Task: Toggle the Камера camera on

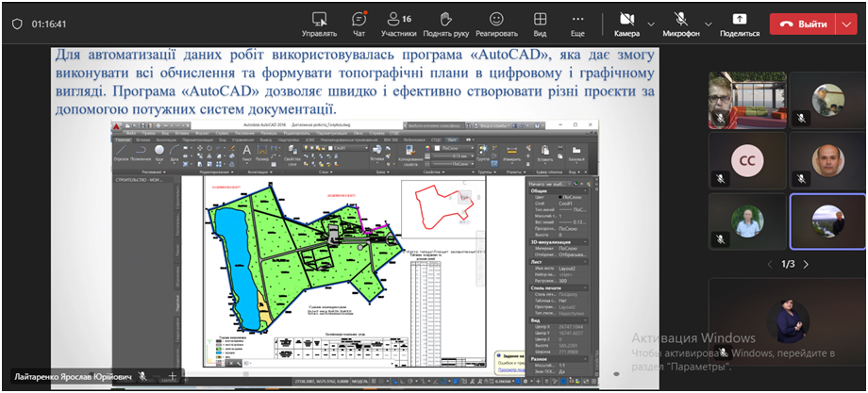Action: point(626,24)
